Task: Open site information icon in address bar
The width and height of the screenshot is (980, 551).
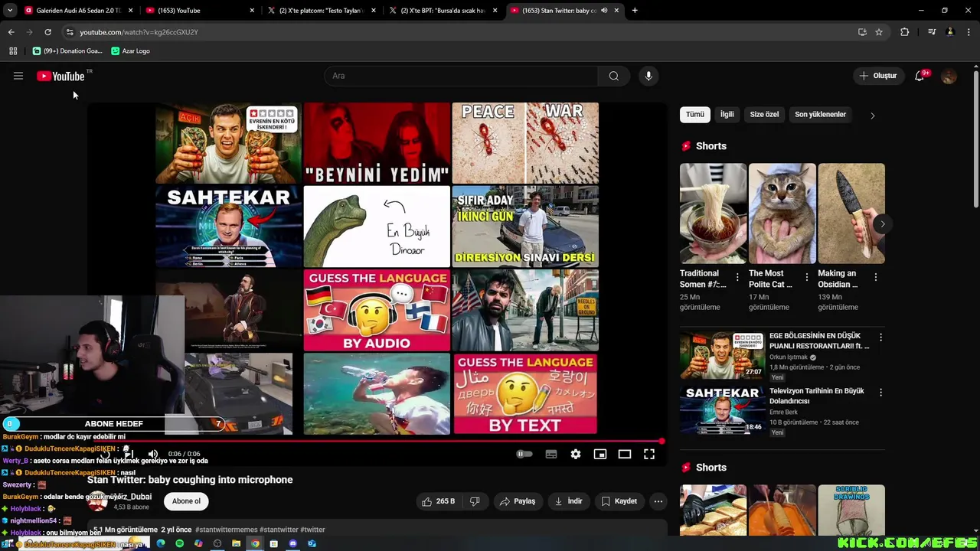Action: point(70,32)
